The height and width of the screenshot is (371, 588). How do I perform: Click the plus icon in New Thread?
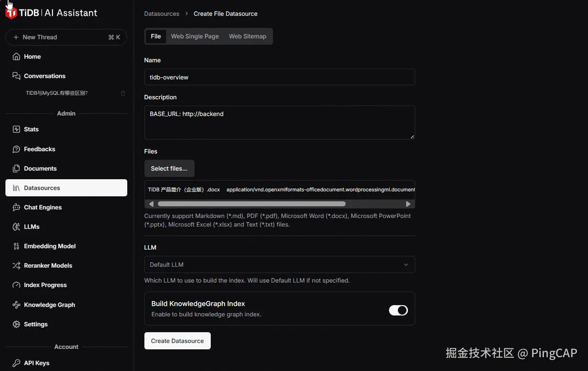(x=16, y=37)
